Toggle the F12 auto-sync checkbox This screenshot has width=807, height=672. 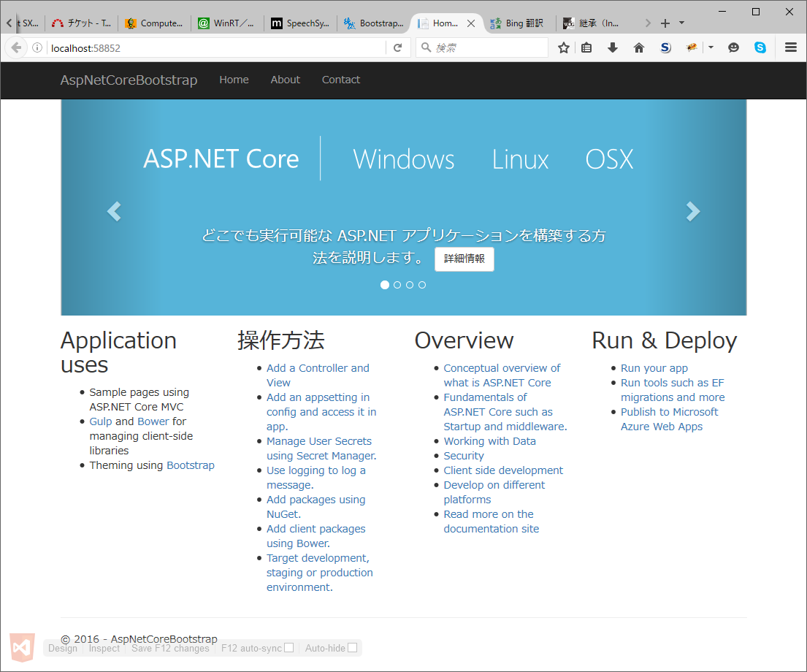point(288,648)
